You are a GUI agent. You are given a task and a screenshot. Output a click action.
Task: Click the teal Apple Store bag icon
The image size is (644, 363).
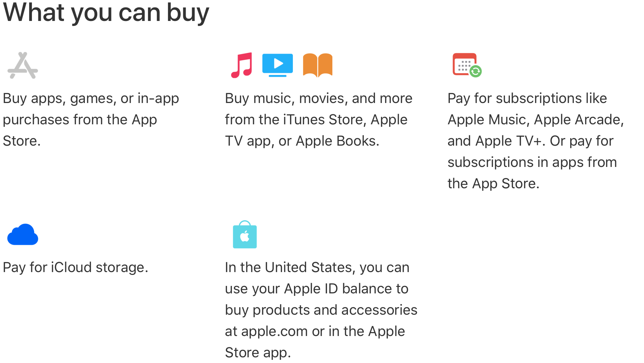coord(245,234)
